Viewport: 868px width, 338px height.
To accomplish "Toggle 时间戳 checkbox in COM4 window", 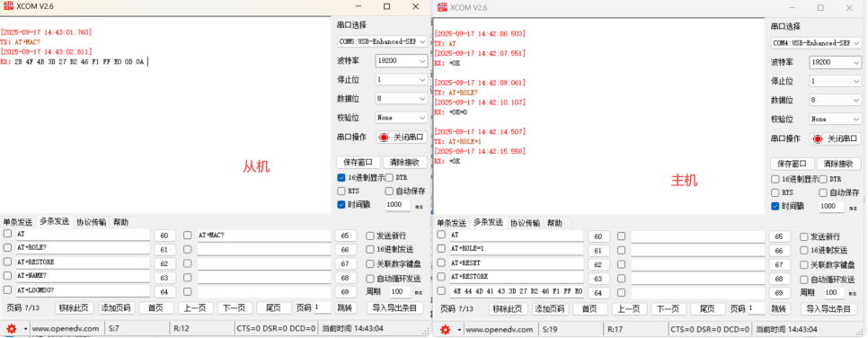I will click(775, 206).
